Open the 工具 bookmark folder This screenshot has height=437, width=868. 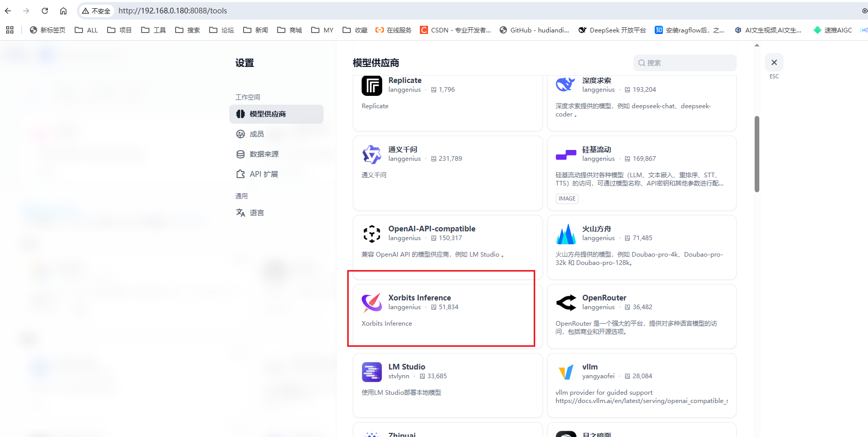[154, 30]
